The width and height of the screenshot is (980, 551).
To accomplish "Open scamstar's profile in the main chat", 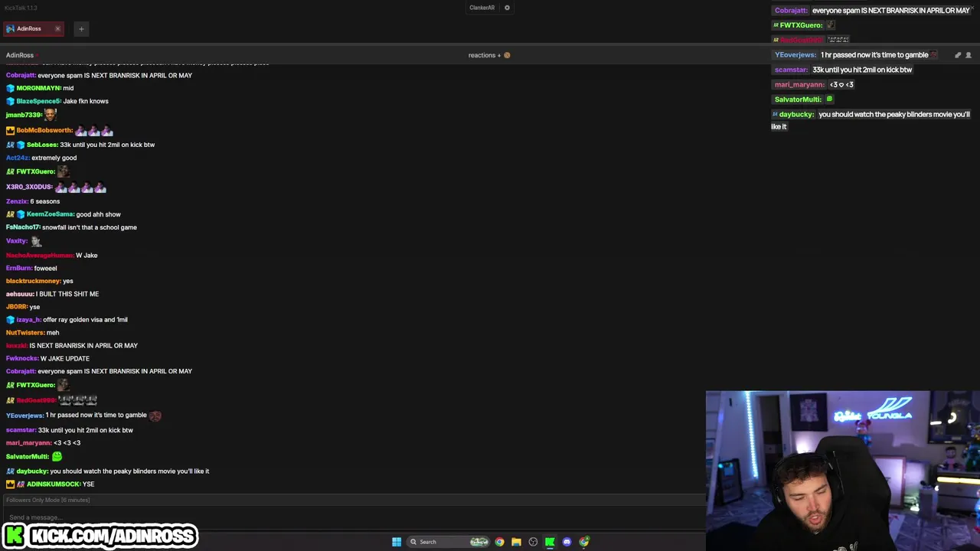I will (21, 430).
